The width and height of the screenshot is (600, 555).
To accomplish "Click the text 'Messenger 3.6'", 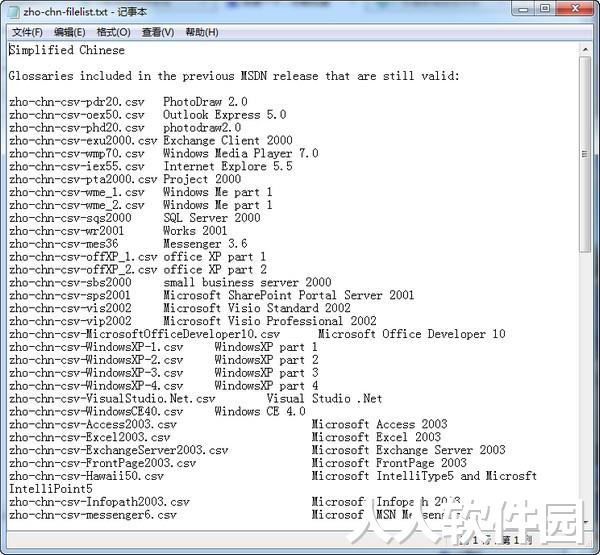I will coord(205,244).
